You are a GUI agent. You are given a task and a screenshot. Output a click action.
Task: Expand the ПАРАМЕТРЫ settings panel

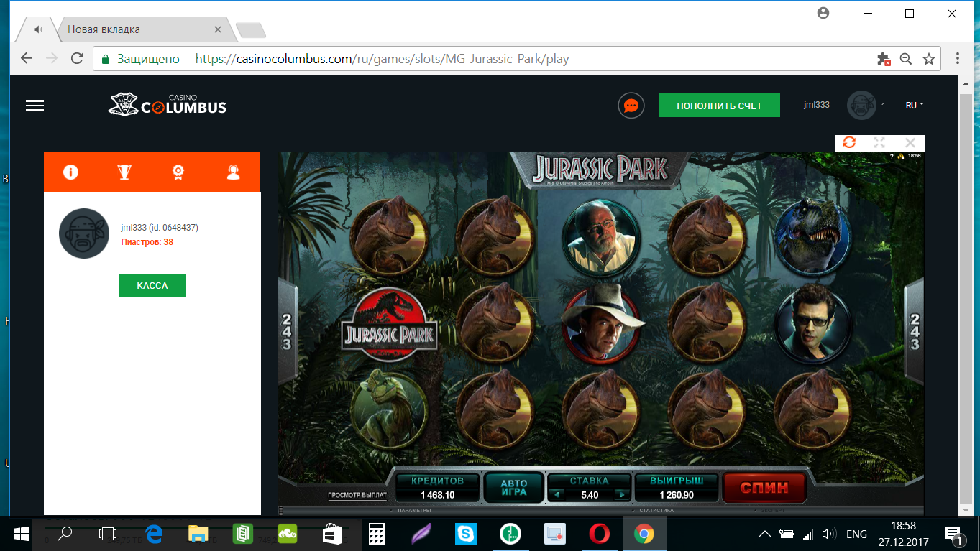coord(413,511)
